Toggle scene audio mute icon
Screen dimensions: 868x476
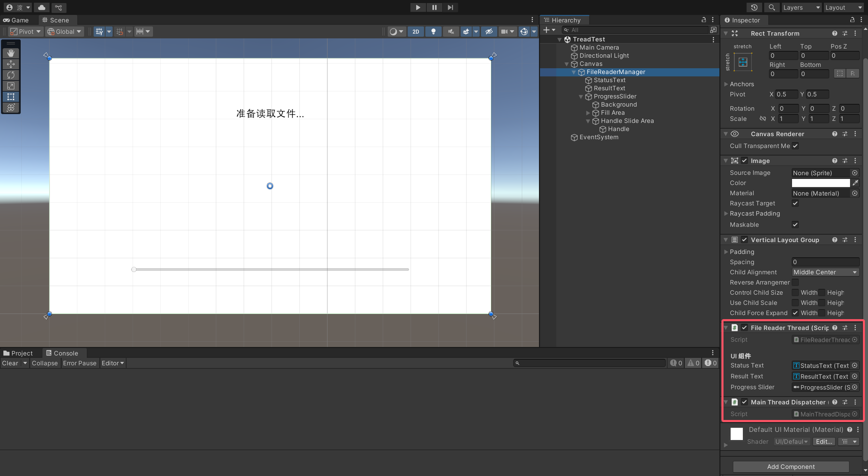click(x=451, y=32)
